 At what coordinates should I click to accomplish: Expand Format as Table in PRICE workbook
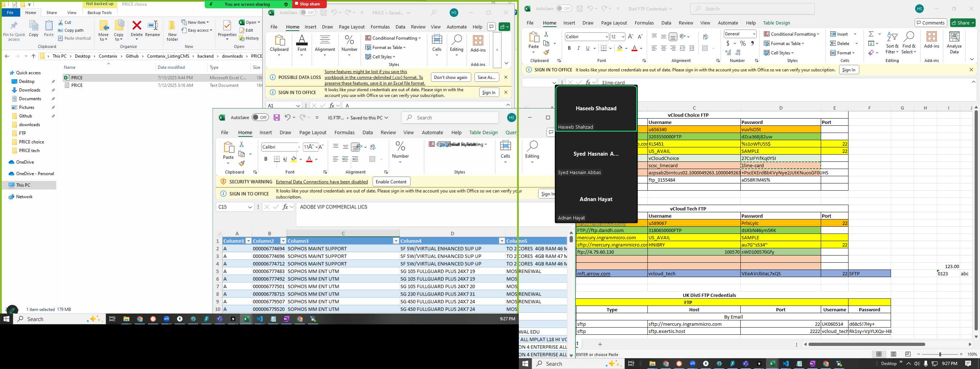click(x=386, y=47)
